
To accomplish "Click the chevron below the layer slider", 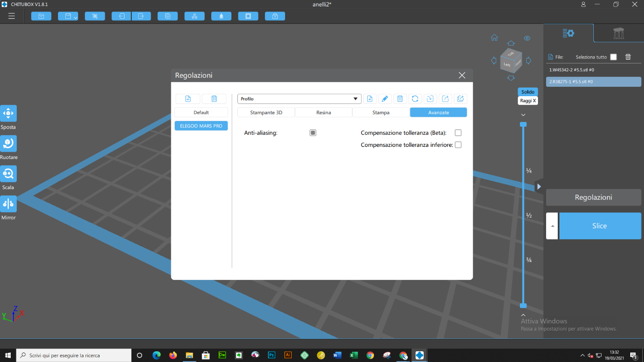I will (x=523, y=315).
